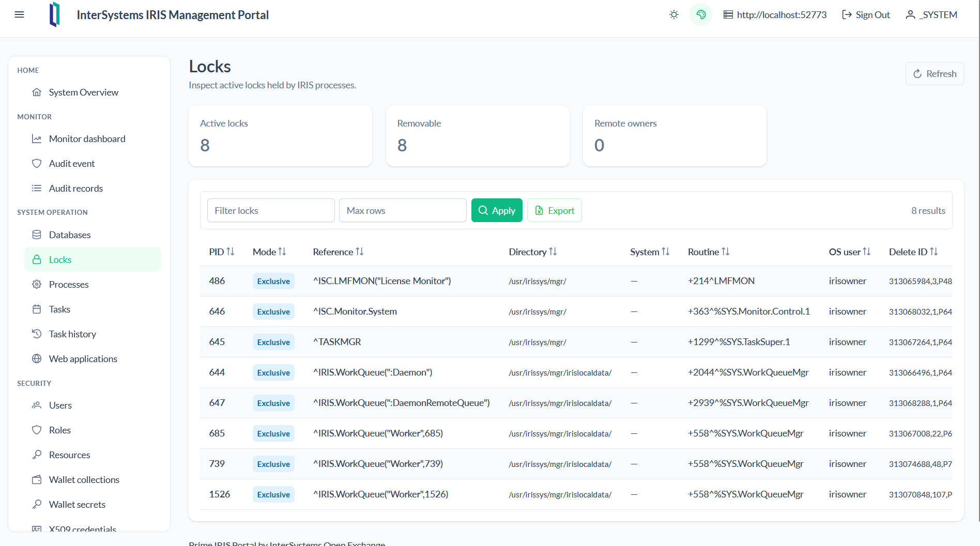
Task: Click the Tasks calendar icon
Action: 37,309
